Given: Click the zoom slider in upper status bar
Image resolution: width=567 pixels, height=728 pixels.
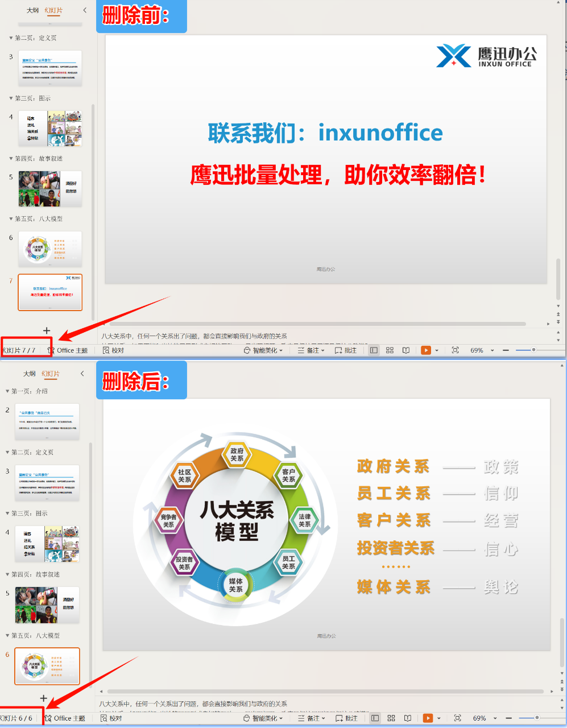Looking at the screenshot, I should click(533, 350).
